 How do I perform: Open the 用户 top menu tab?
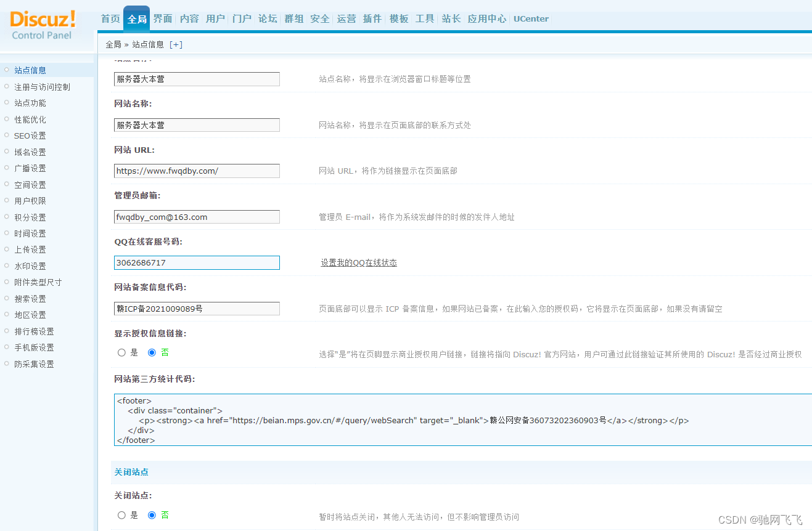pyautogui.click(x=215, y=18)
